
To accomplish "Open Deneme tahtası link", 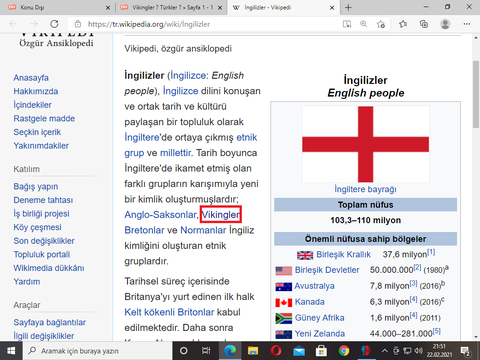I will pyautogui.click(x=43, y=200).
